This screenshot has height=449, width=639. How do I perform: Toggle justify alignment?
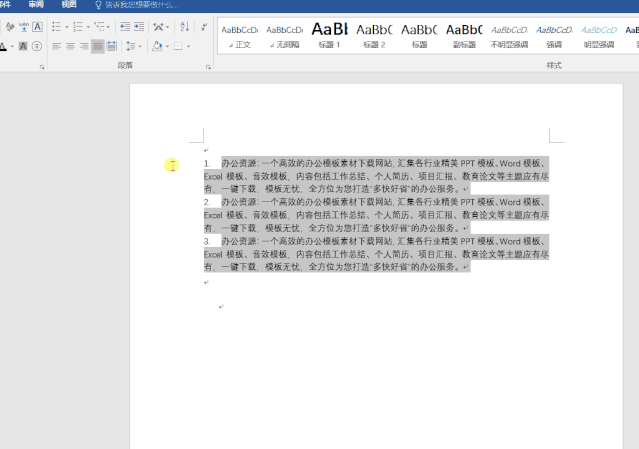pyautogui.click(x=98, y=46)
